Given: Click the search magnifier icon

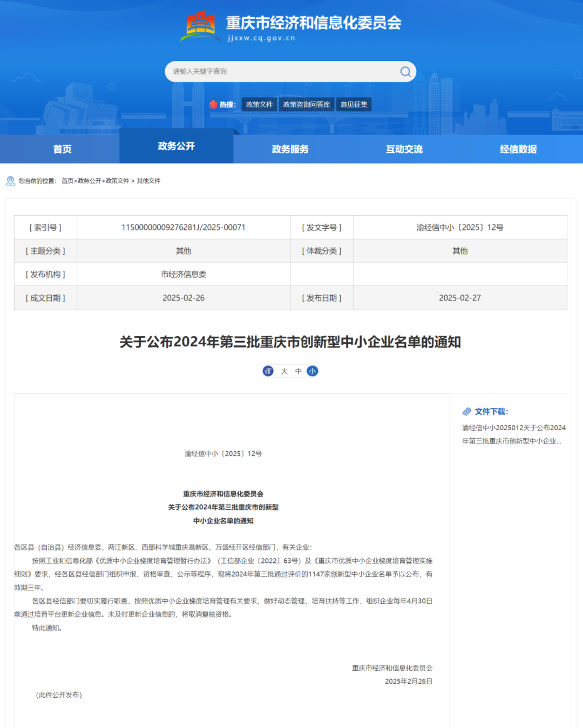Looking at the screenshot, I should tap(405, 71).
